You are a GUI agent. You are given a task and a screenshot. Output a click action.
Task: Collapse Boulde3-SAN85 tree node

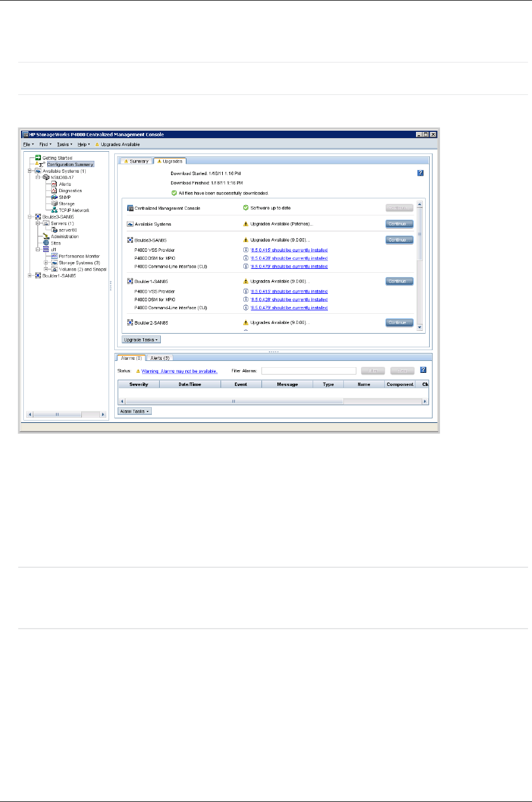[30, 217]
